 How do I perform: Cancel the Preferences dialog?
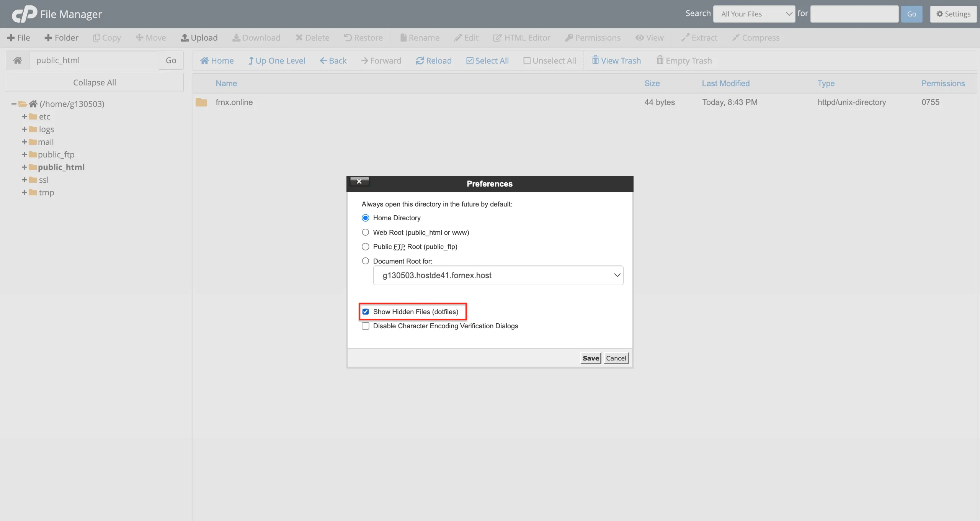tap(616, 358)
